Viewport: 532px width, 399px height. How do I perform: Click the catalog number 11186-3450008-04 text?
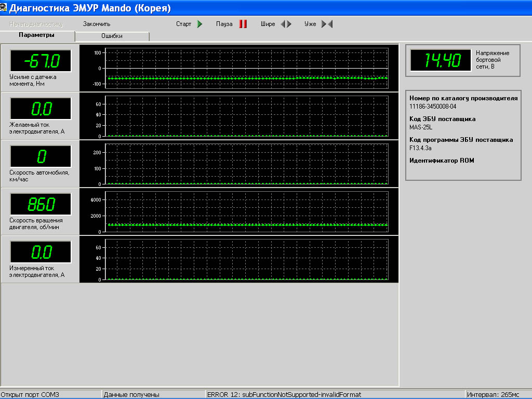click(433, 107)
